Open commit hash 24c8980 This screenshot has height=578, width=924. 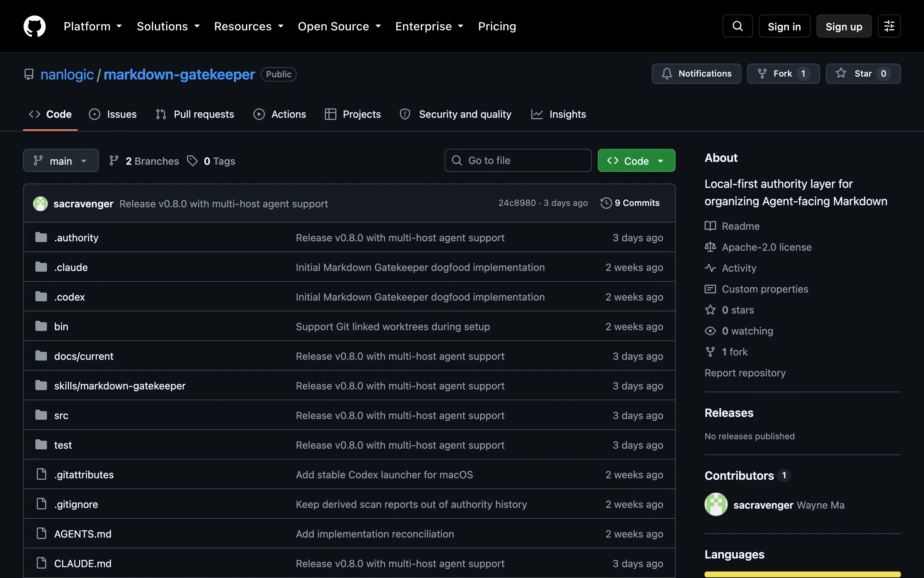pyautogui.click(x=517, y=203)
